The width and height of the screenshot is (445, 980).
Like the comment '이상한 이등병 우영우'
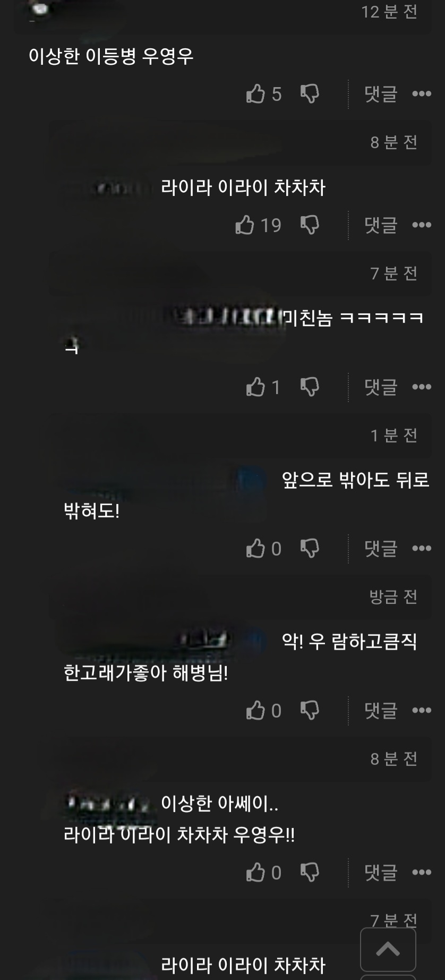(255, 94)
